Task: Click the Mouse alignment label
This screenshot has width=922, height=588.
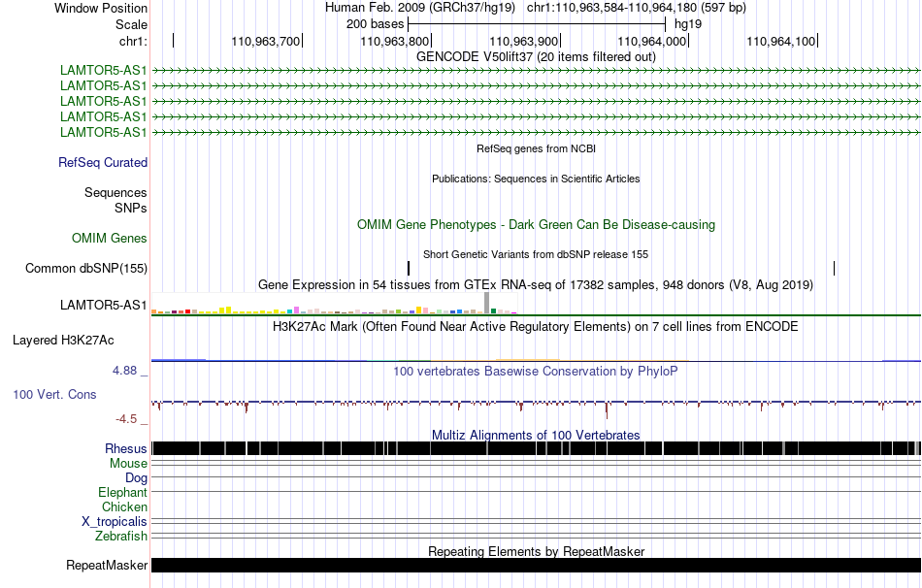Action: tap(128, 464)
